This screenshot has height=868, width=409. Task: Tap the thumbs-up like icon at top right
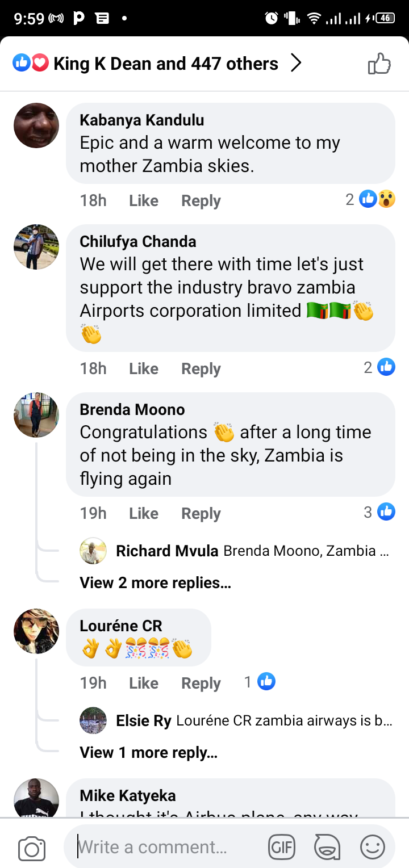pos(379,64)
